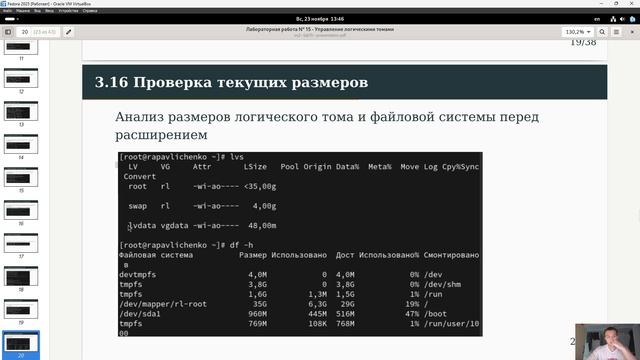This screenshot has width=640, height=360.
Task: Select page 17 thumbnail
Action: point(21,243)
